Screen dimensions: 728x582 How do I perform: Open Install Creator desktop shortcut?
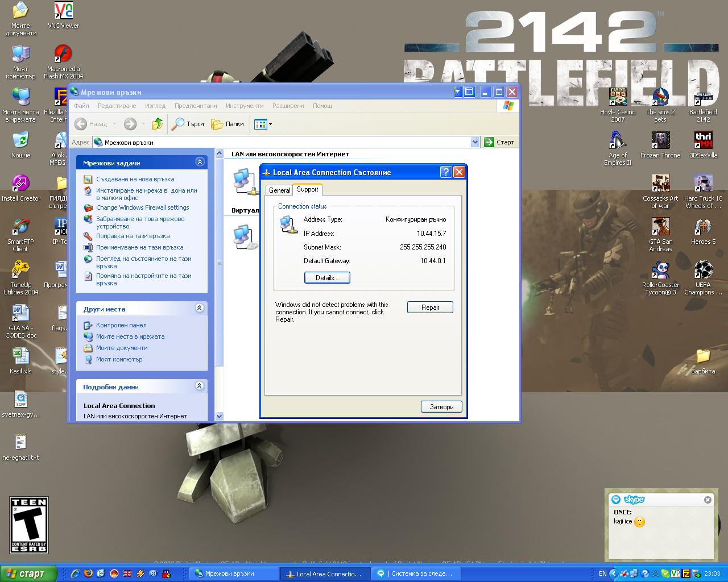click(20, 188)
